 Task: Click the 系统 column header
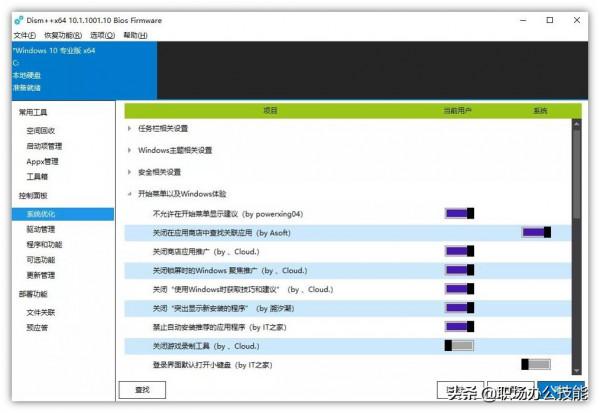pyautogui.click(x=540, y=111)
